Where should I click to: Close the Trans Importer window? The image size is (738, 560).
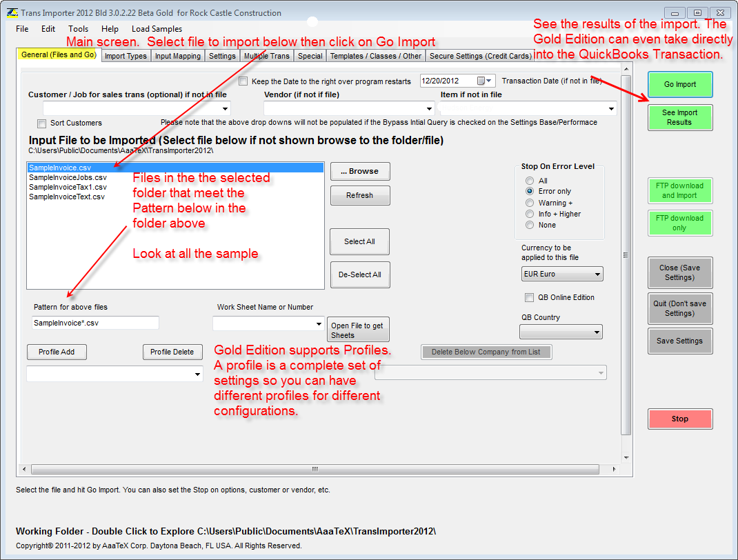pos(720,12)
